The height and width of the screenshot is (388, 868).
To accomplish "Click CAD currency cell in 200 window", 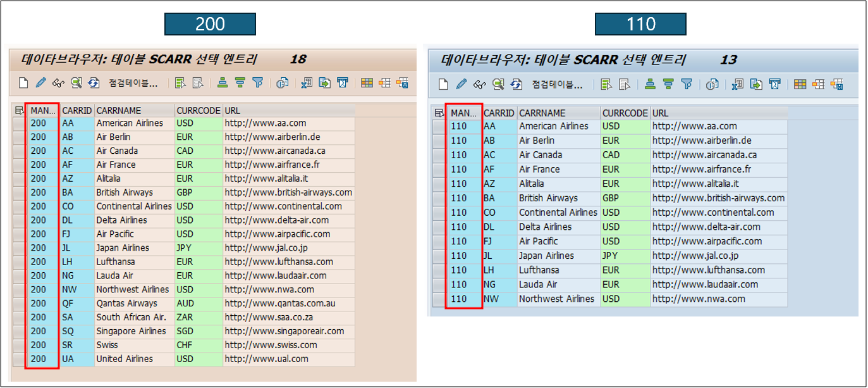I will click(199, 151).
